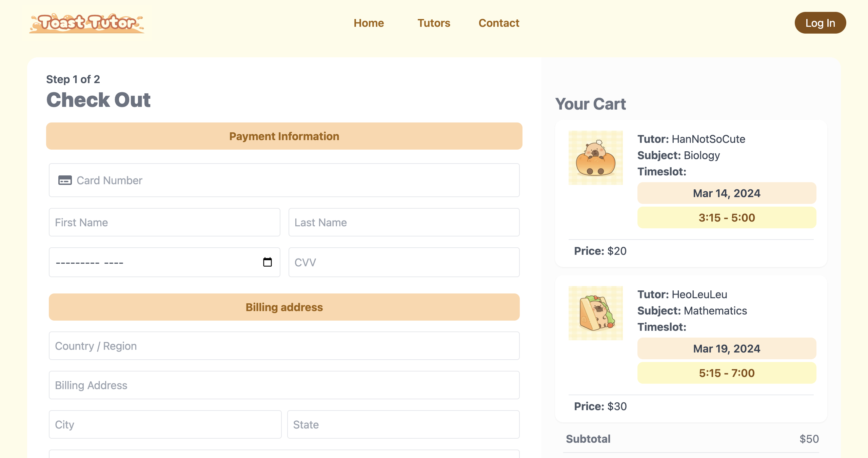Click the Toast Tutor logo

click(87, 23)
